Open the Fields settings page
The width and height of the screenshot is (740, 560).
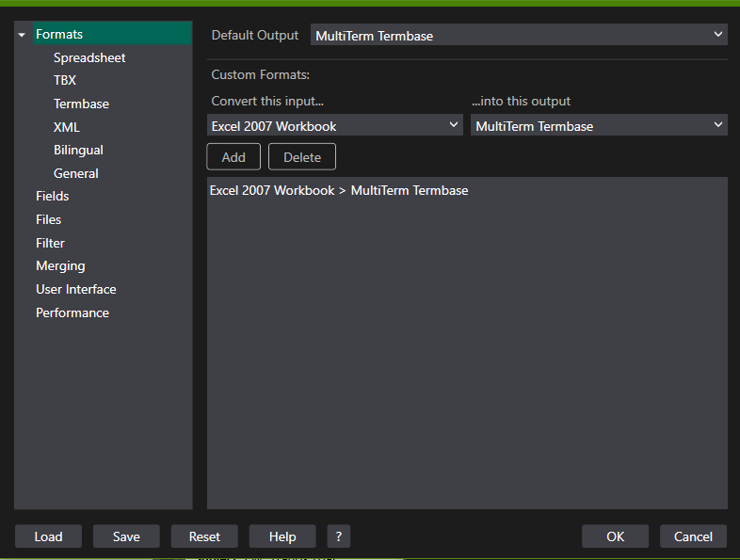pos(53,197)
